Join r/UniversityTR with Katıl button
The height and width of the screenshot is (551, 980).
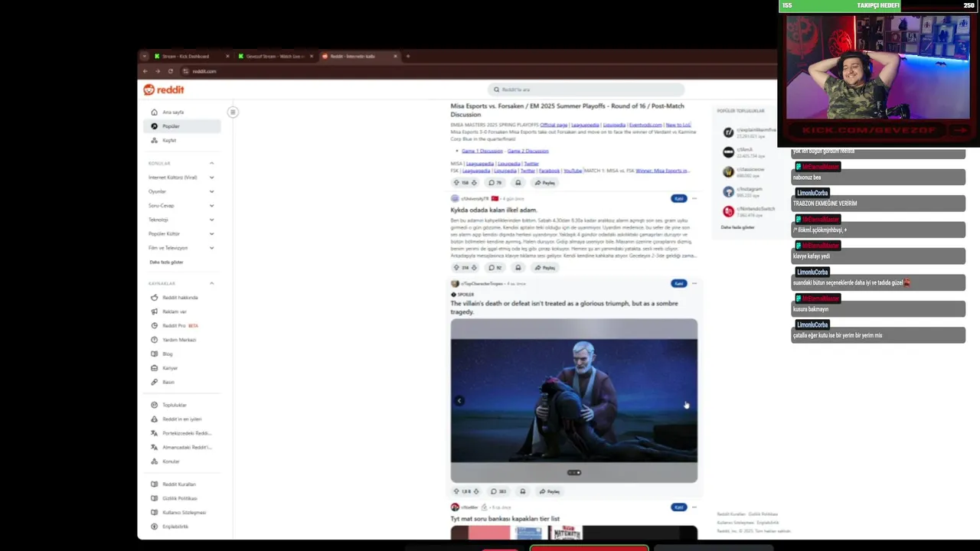678,198
